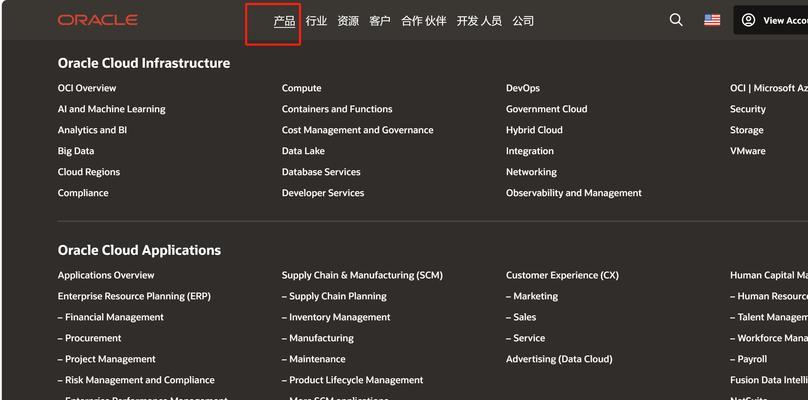Click the View Account button

(771, 20)
